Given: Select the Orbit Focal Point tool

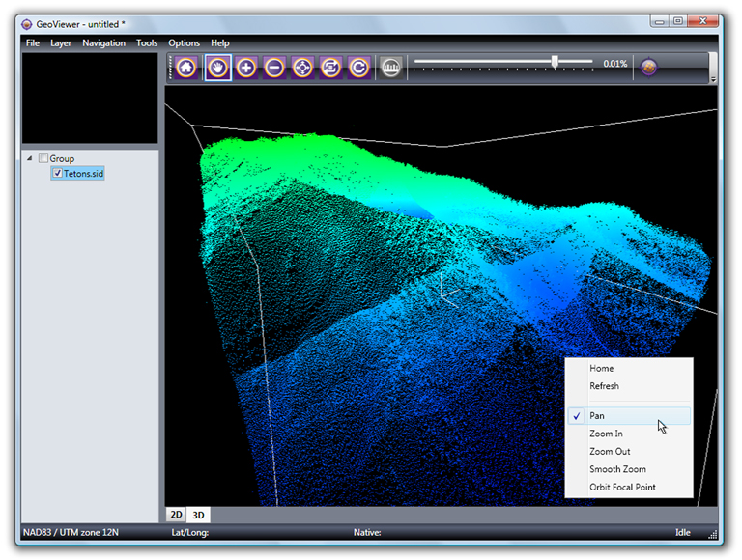Looking at the screenshot, I should tap(330, 68).
